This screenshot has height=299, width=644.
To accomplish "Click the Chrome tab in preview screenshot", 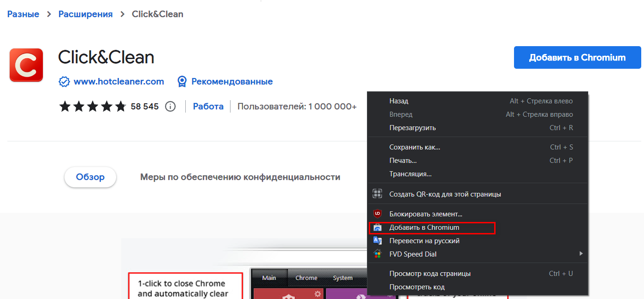I will [x=306, y=278].
